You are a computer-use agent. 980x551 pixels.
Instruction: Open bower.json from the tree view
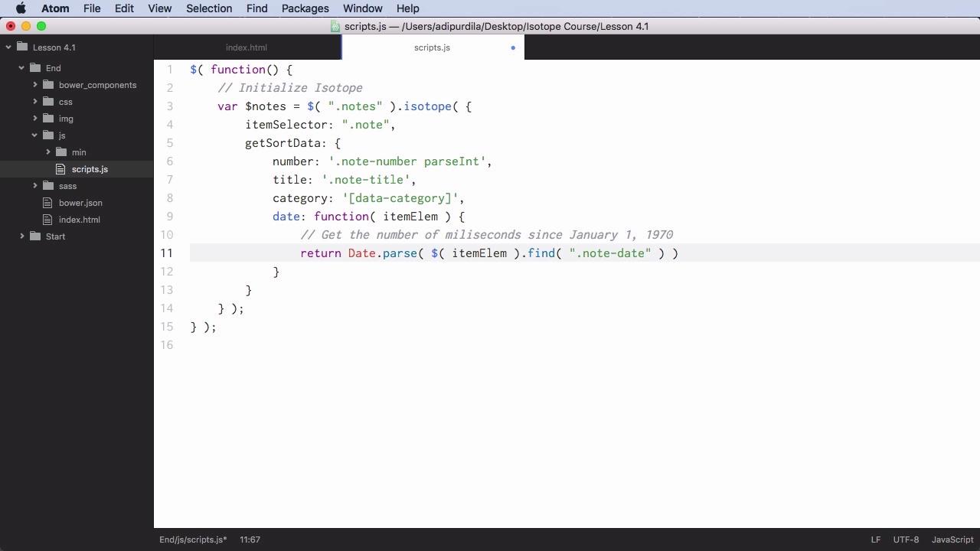[x=80, y=203]
